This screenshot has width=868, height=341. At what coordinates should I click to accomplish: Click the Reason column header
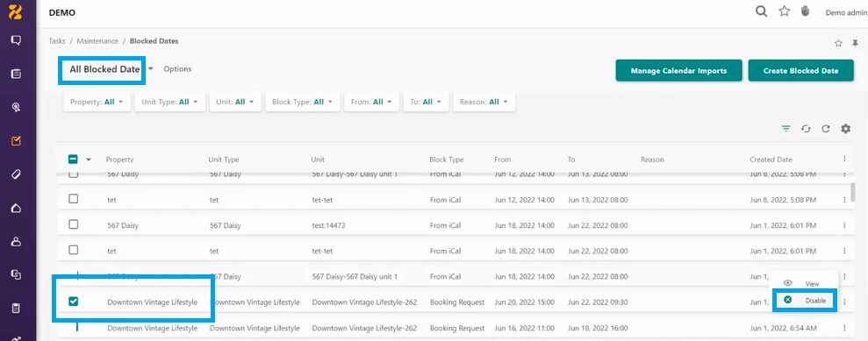[652, 160]
